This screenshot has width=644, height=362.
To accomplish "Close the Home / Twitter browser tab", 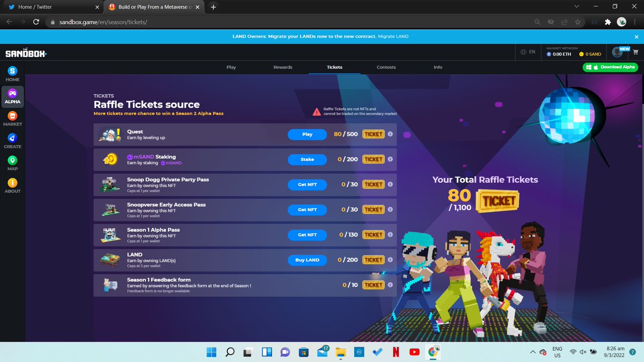I will point(97,7).
